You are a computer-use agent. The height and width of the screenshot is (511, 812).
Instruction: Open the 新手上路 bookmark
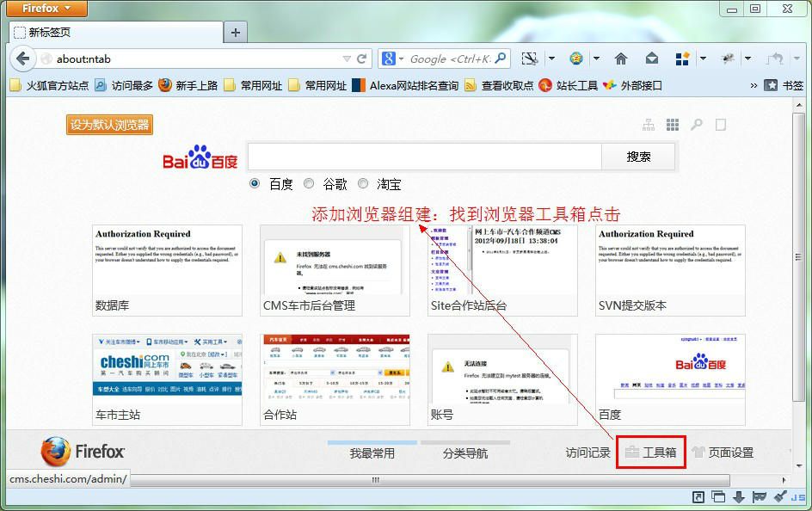pyautogui.click(x=188, y=85)
